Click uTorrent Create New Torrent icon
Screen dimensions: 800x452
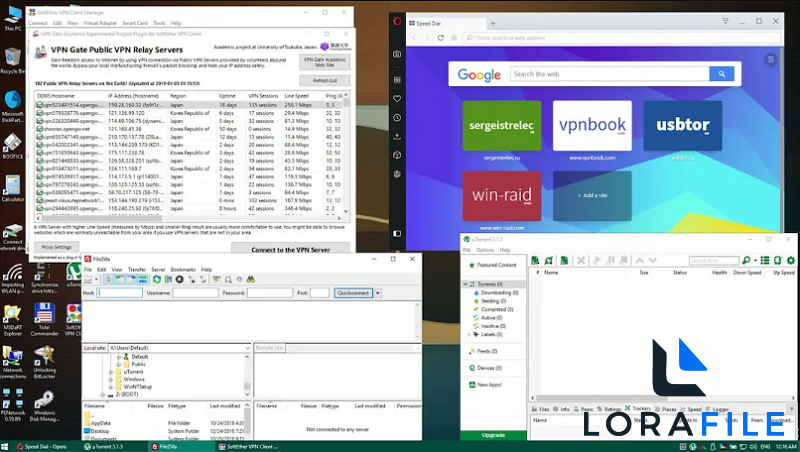564,261
